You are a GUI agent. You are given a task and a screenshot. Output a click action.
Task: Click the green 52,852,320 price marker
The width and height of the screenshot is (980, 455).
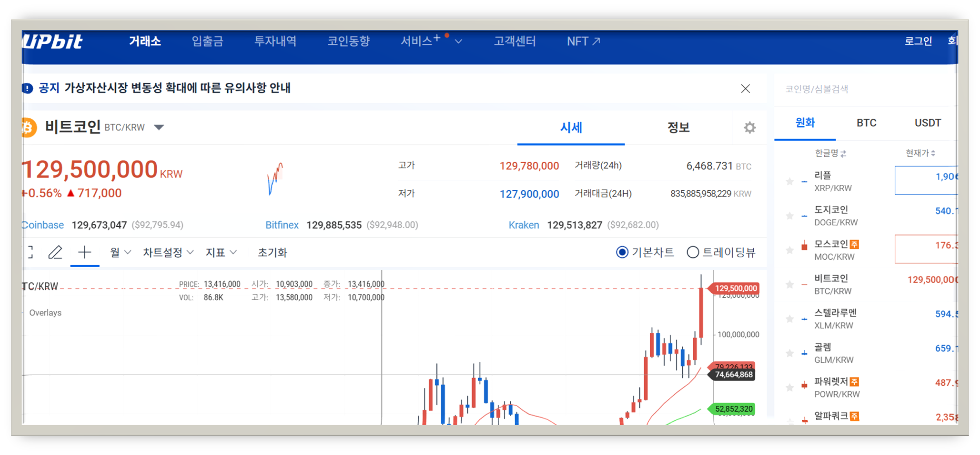732,409
